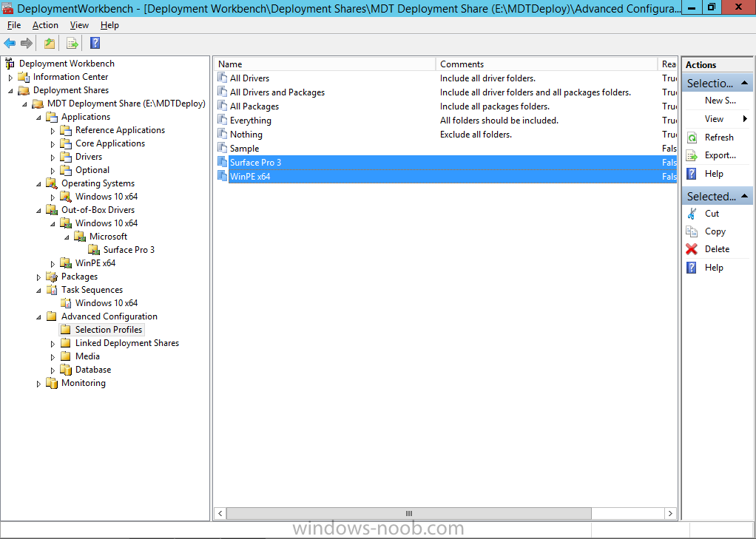
Task: Open the View submenu arrow in Actions
Action: [x=745, y=118]
